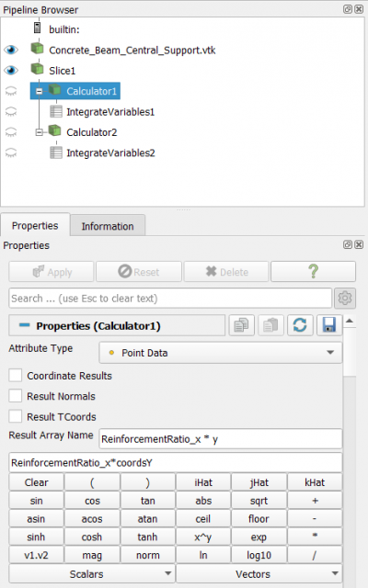The image size is (368, 588).
Task: Open the help question mark button
Action: pyautogui.click(x=313, y=272)
